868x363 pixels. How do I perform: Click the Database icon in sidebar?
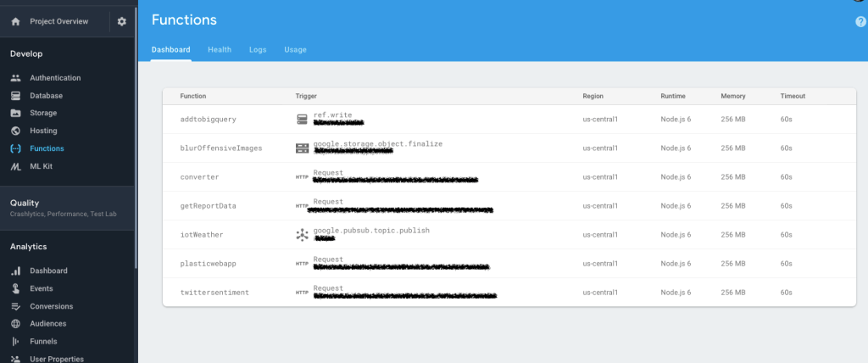click(15, 96)
